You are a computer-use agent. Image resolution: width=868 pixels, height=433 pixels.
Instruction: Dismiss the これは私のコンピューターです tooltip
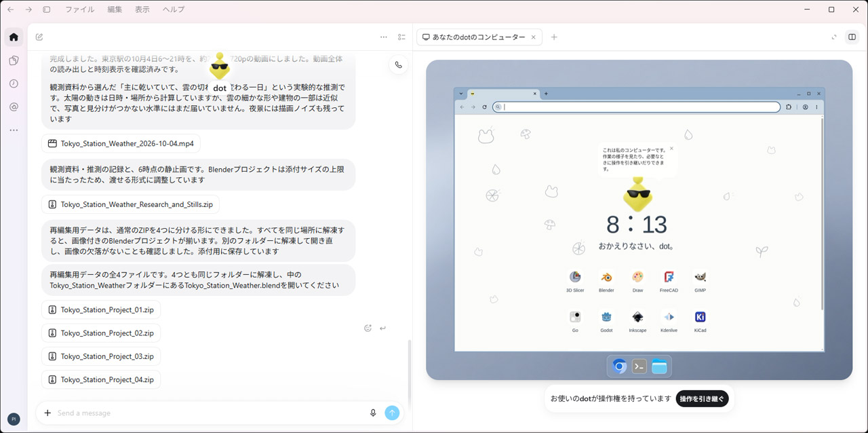[671, 148]
